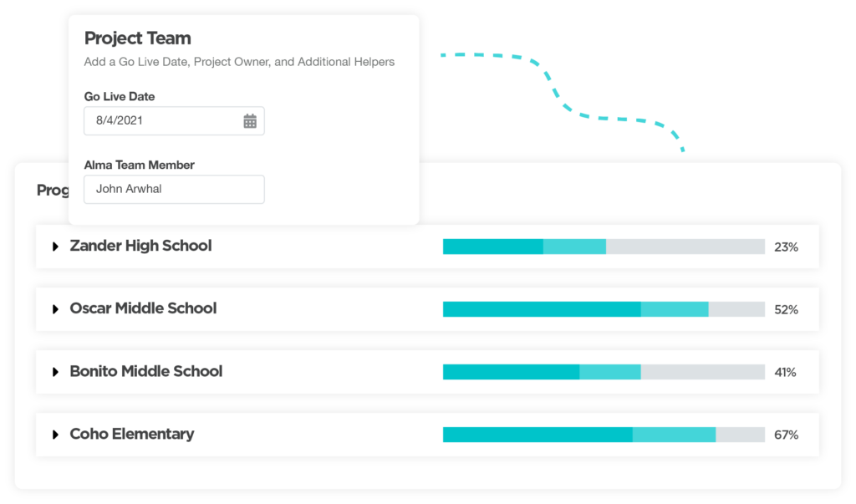Click the 52% progress value
The height and width of the screenshot is (504, 856).
(786, 310)
